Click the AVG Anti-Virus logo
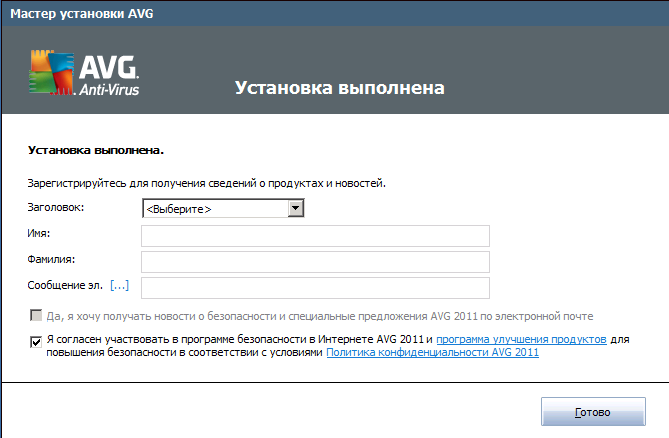The image size is (669, 438). (x=84, y=73)
